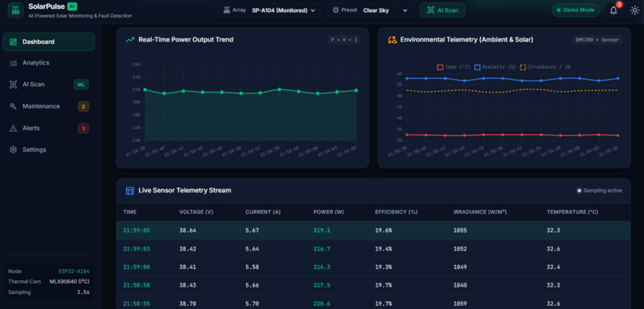The width and height of the screenshot is (644, 309).
Task: Click the solar array icon beside Array
Action: [226, 10]
